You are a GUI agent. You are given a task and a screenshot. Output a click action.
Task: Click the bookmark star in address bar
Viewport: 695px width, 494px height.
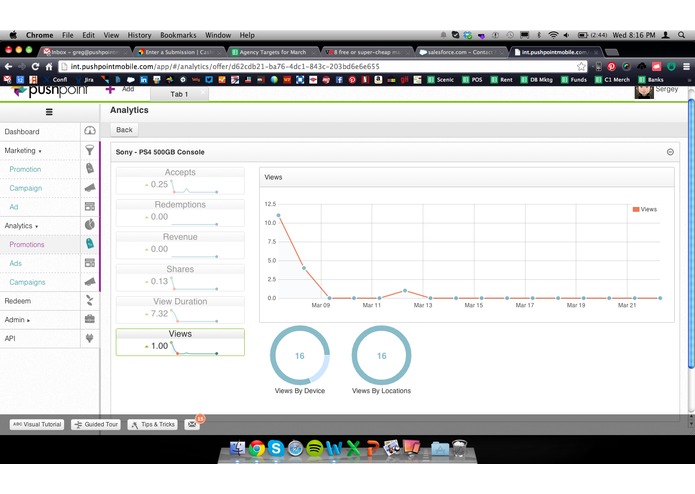(x=581, y=66)
